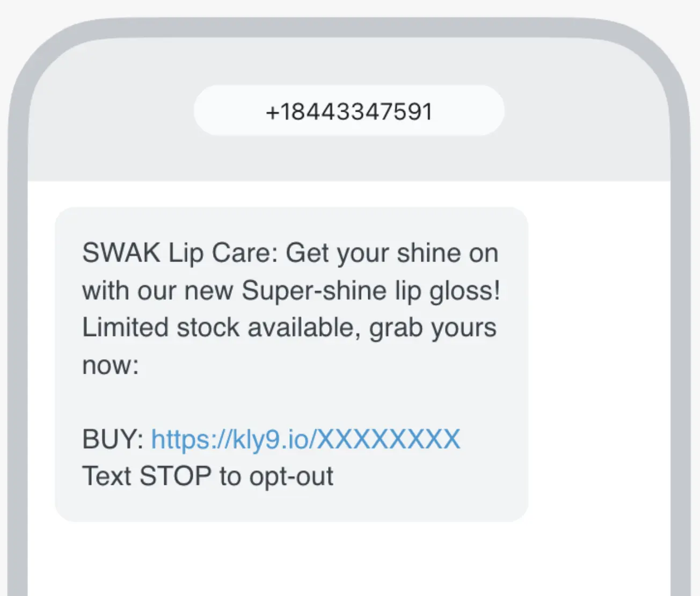Click the "SWAK Lip Care" brand name
Image resolution: width=700 pixels, height=596 pixels.
pos(179,253)
